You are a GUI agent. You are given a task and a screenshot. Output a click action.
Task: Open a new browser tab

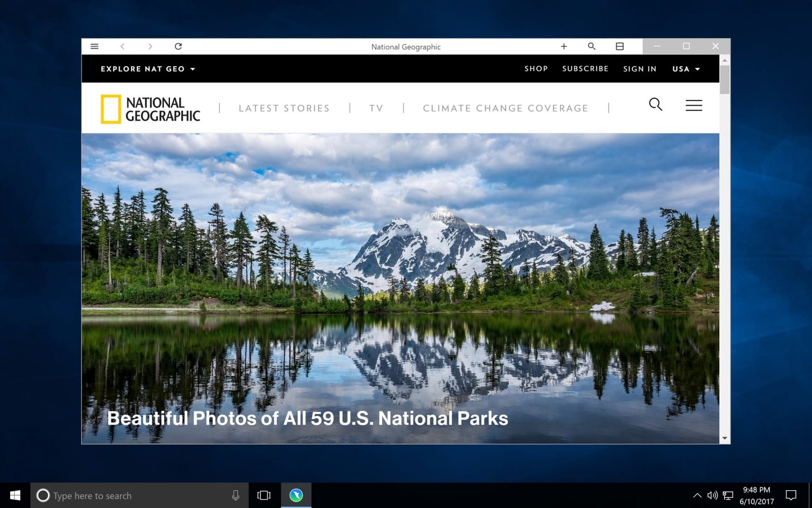tap(563, 46)
